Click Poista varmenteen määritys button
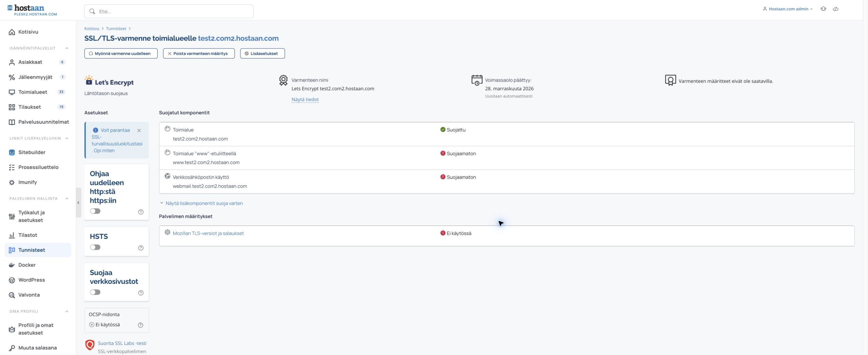 199,54
